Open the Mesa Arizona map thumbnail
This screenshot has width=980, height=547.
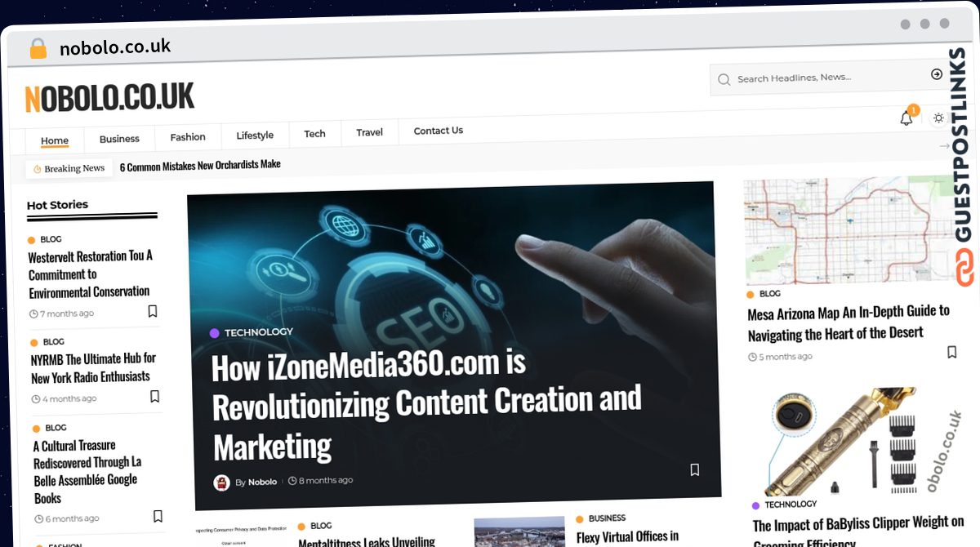point(848,232)
